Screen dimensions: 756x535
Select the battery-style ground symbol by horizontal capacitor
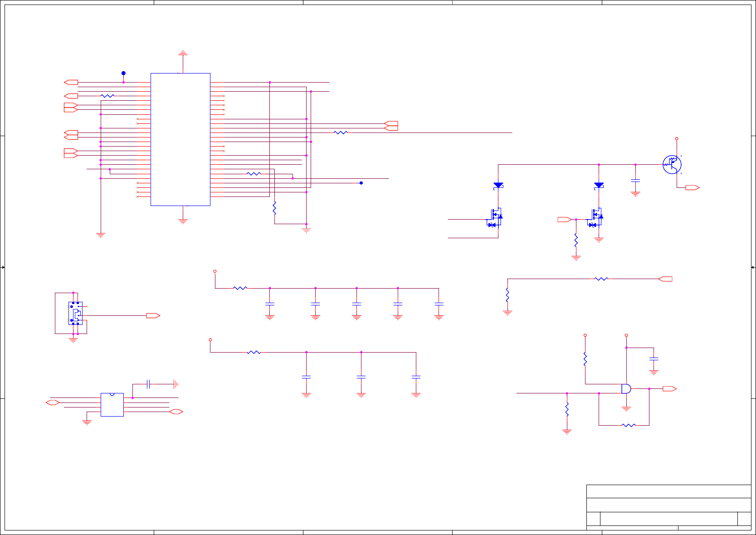(176, 384)
